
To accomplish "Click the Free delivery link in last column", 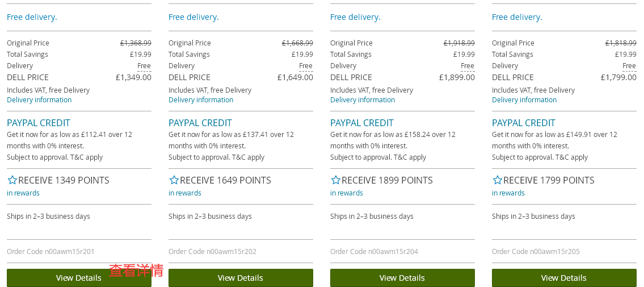I will pos(517,17).
